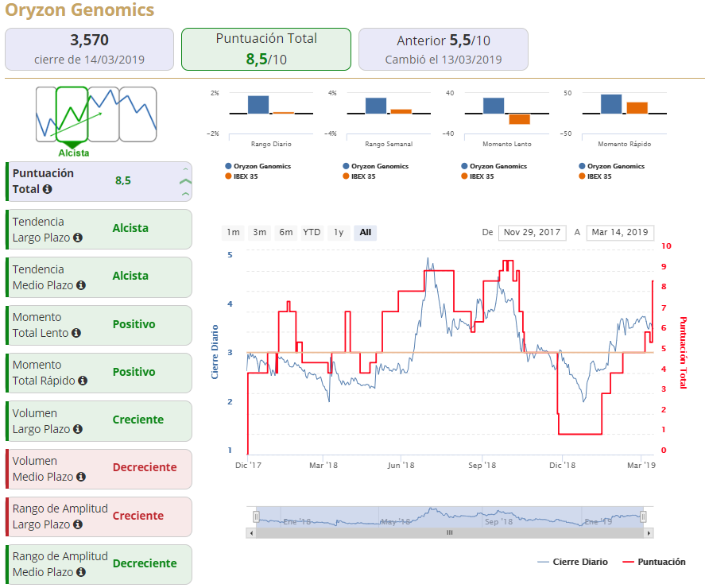This screenshot has width=705, height=588.
Task: Select the 6m range tab
Action: point(286,232)
